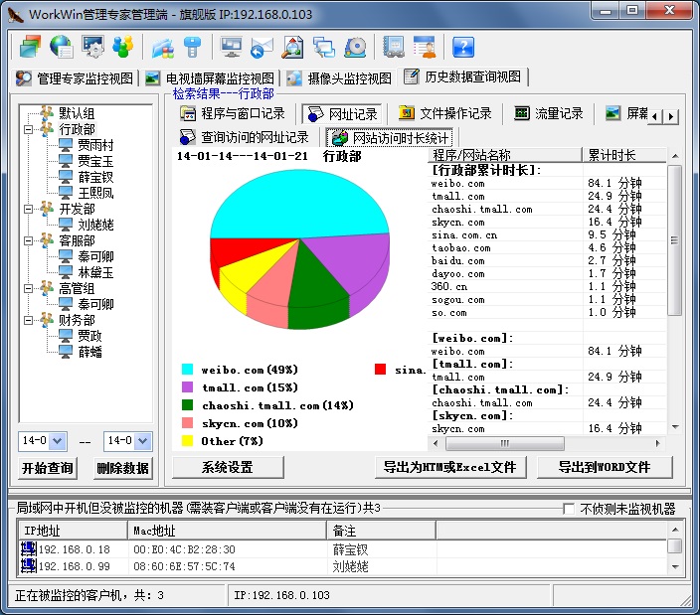Click network icon beside IP 192.168.0.99
The height and width of the screenshot is (615, 700).
tap(29, 565)
